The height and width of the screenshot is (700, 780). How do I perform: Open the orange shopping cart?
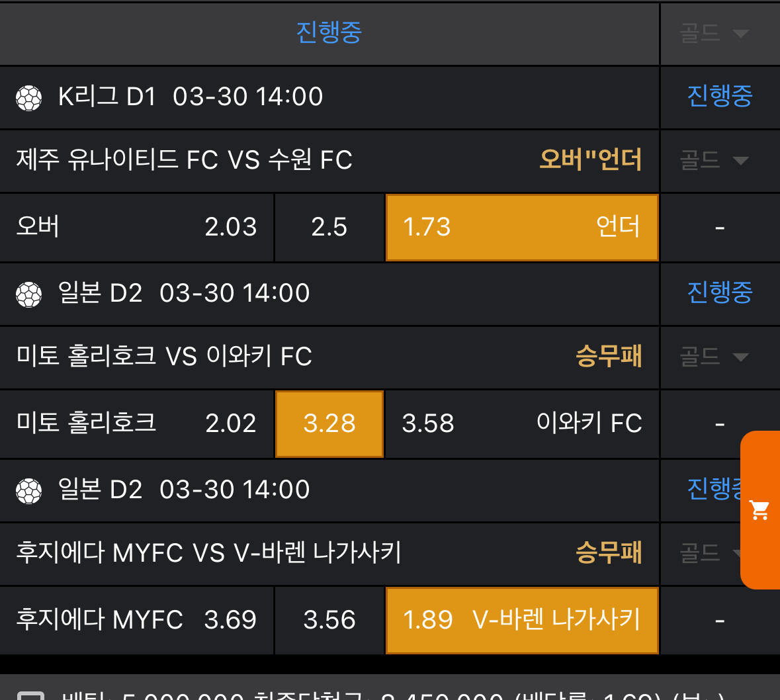(759, 509)
